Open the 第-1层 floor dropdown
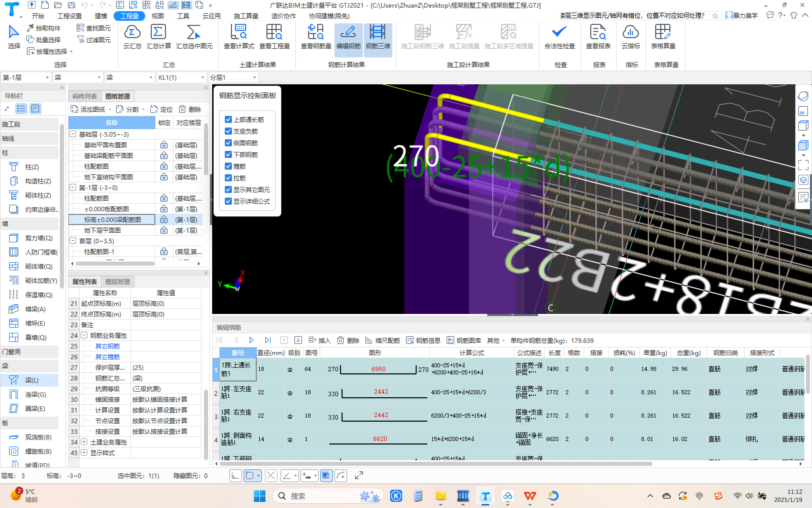Image resolution: width=812 pixels, height=508 pixels. click(x=26, y=78)
